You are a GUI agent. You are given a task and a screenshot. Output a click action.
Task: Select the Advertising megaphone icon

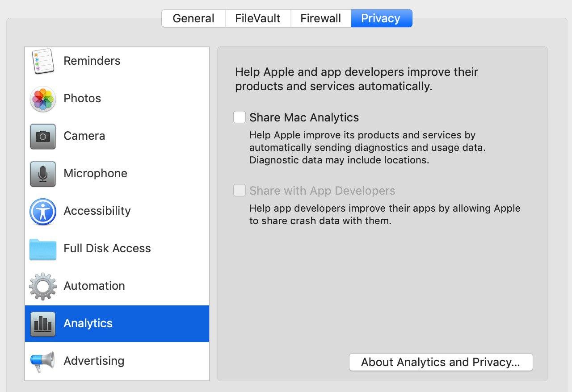[43, 362]
